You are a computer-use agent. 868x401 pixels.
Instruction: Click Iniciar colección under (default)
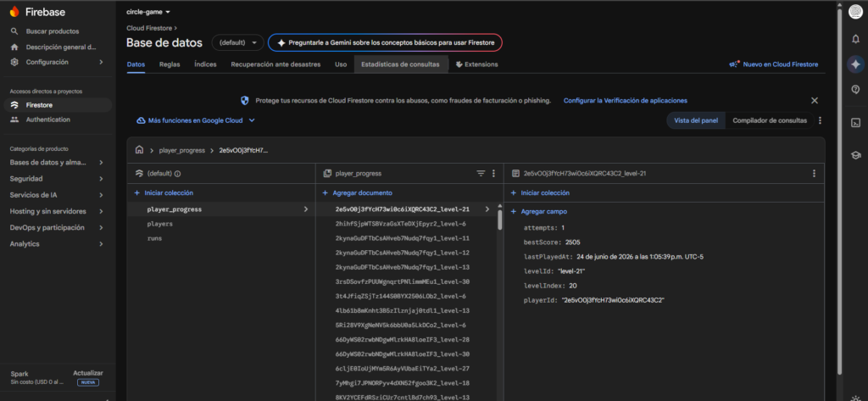point(164,192)
